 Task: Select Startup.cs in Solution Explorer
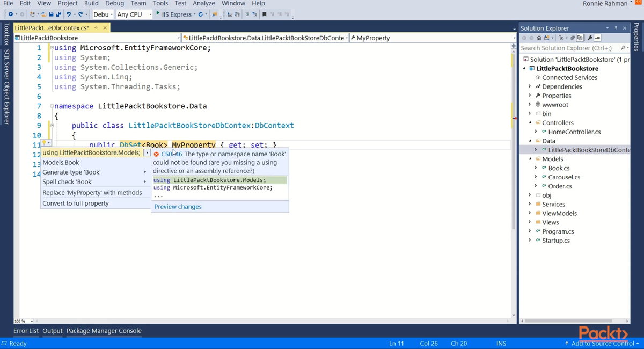coord(556,241)
